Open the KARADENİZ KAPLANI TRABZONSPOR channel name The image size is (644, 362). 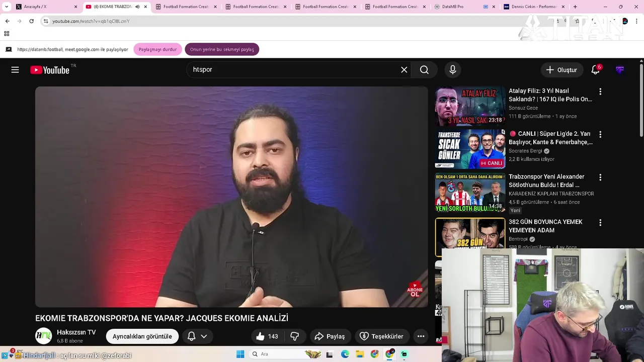[551, 194]
